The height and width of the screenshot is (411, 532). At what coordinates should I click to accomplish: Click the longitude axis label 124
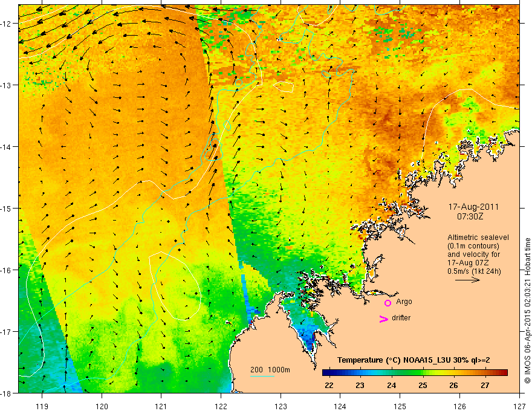340,406
